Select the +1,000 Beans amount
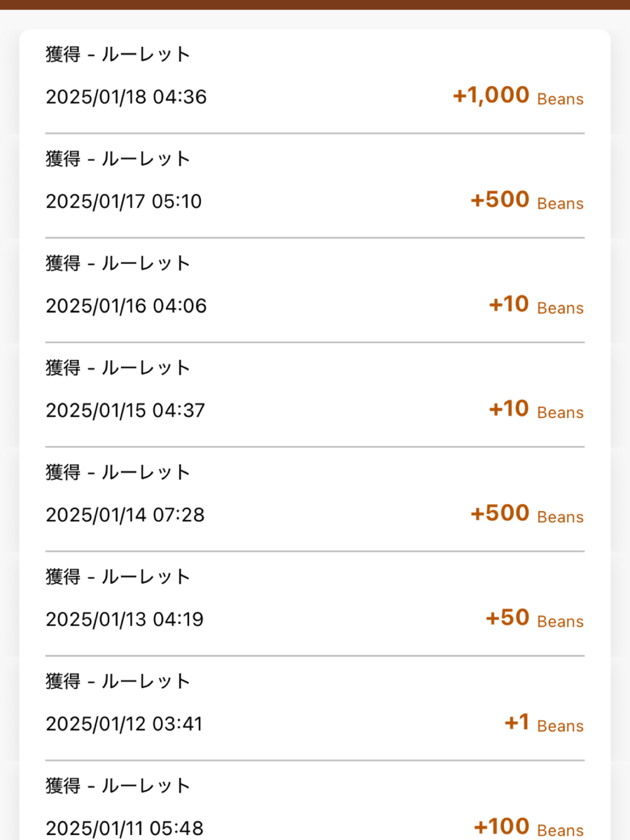Viewport: 630px width, 840px height. click(x=518, y=96)
